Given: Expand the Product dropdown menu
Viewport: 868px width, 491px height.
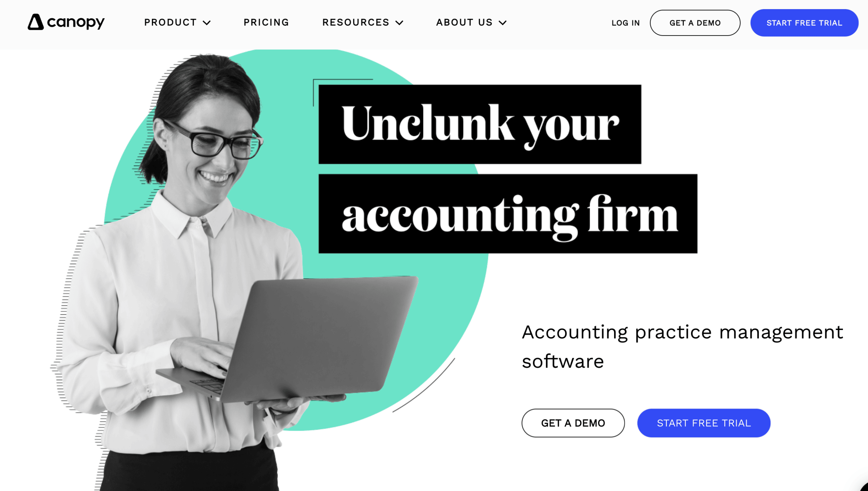Looking at the screenshot, I should tap(177, 22).
